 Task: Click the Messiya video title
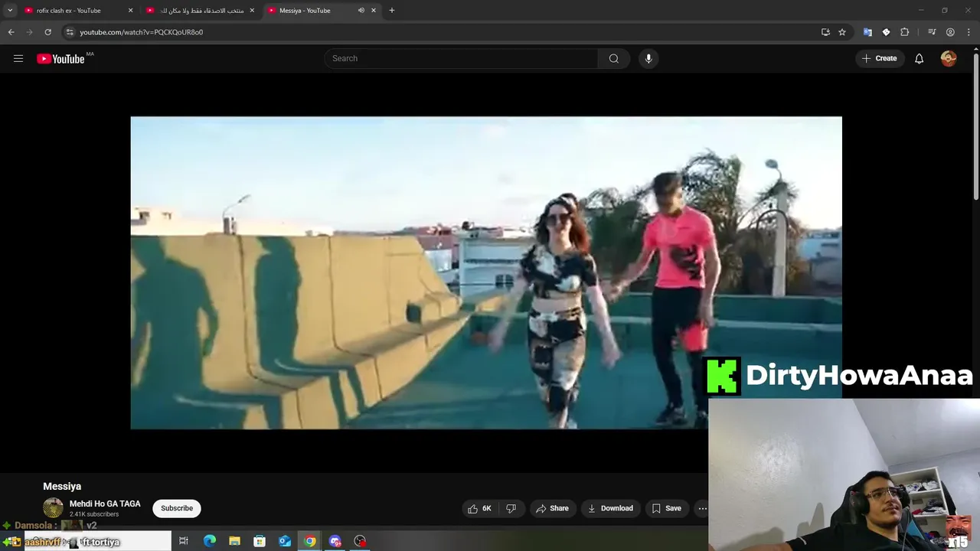pyautogui.click(x=62, y=486)
